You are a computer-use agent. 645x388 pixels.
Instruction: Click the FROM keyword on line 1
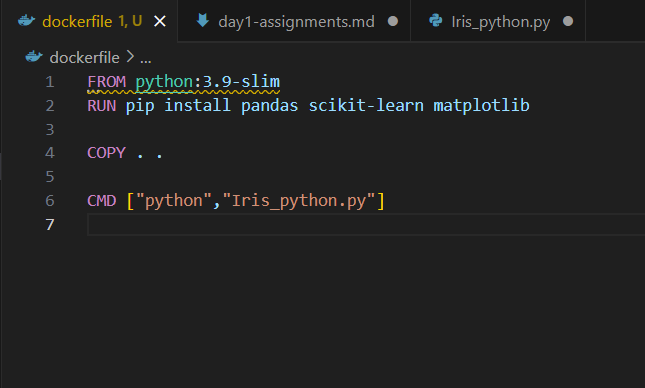[107, 81]
